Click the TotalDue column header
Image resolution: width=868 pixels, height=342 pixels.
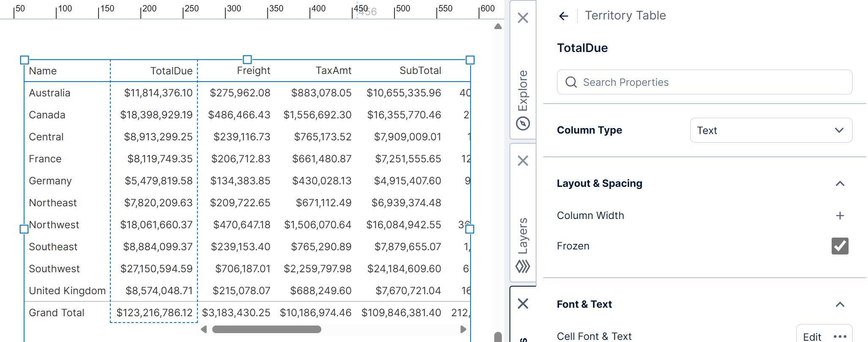click(x=171, y=71)
